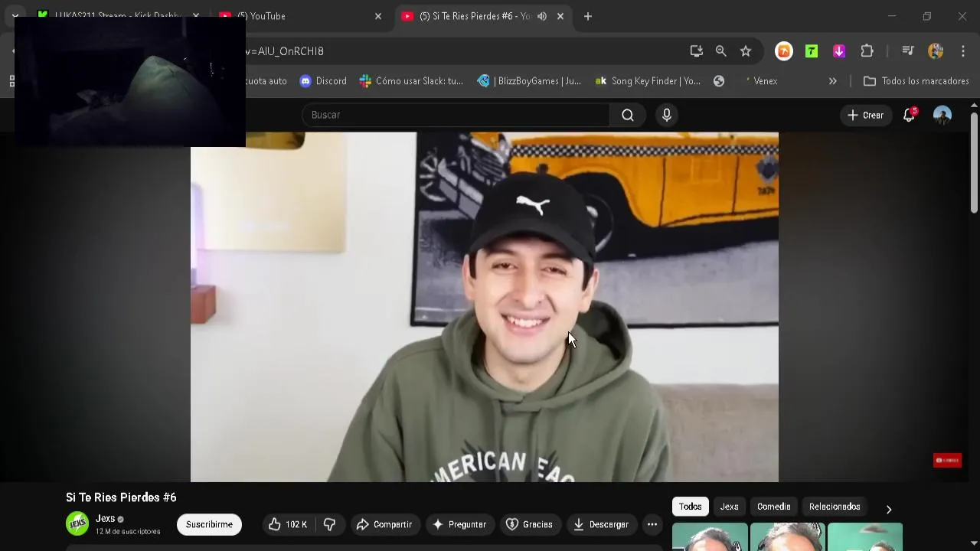
Task: Select the Relacionados filter chip
Action: [835, 507]
